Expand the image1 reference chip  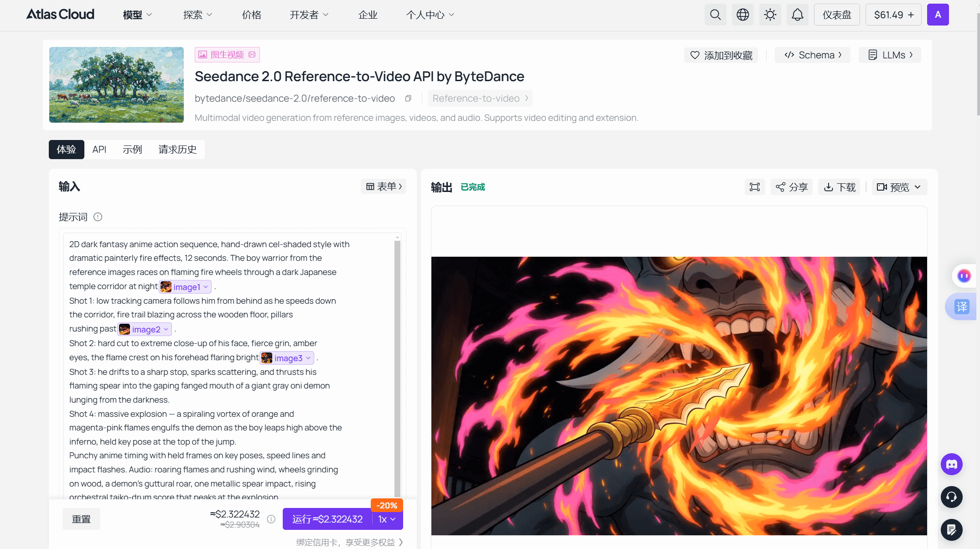(185, 287)
